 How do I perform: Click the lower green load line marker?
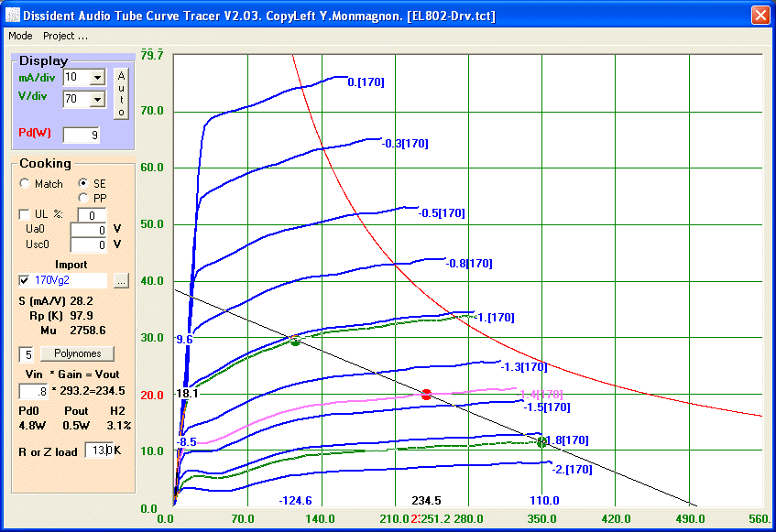point(541,442)
